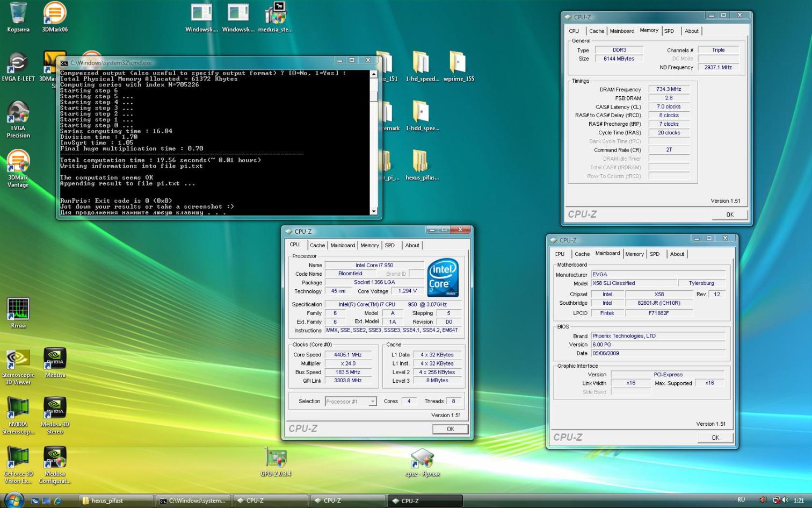Launch the EVGA E-LEET desktop shortcut
The height and width of the screenshot is (508, 812).
(18, 67)
